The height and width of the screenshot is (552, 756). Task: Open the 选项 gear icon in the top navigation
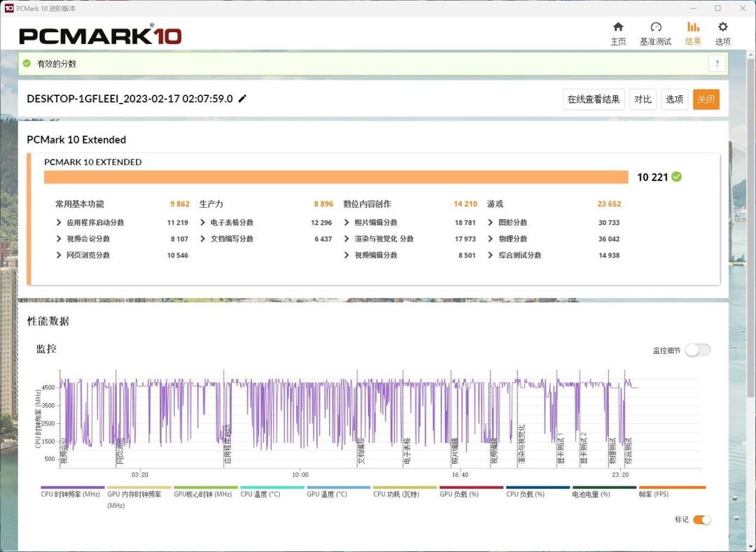[x=722, y=27]
